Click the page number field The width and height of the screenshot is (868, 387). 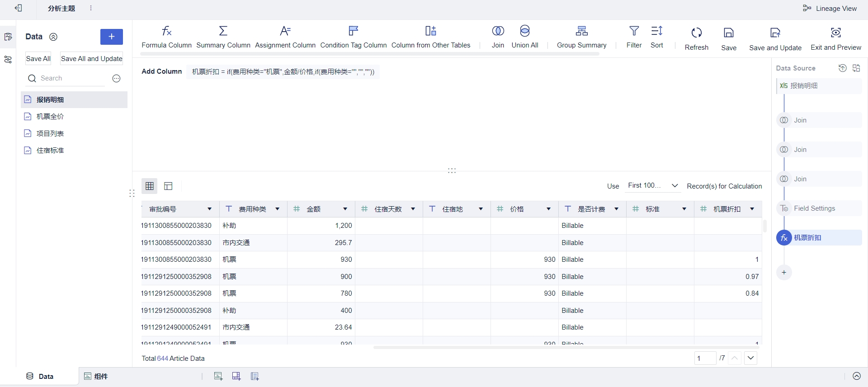tap(705, 358)
